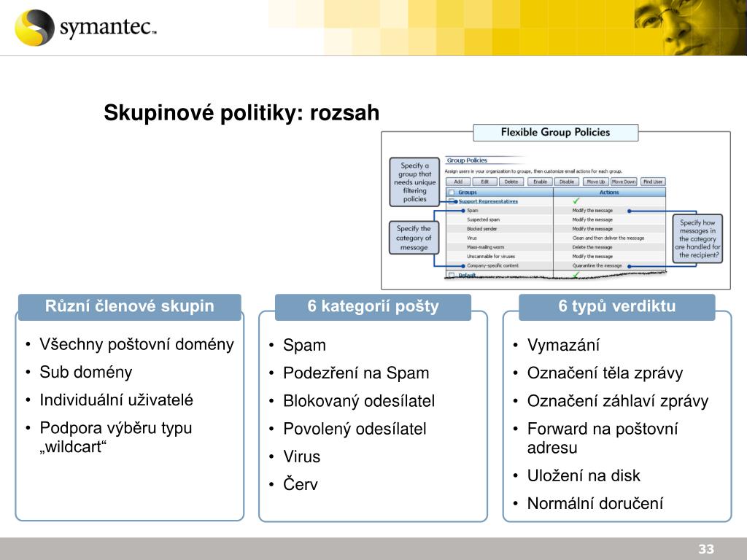Click 'Povolený odesílatel' bullet
The height and width of the screenshot is (560, 747).
pos(355,429)
